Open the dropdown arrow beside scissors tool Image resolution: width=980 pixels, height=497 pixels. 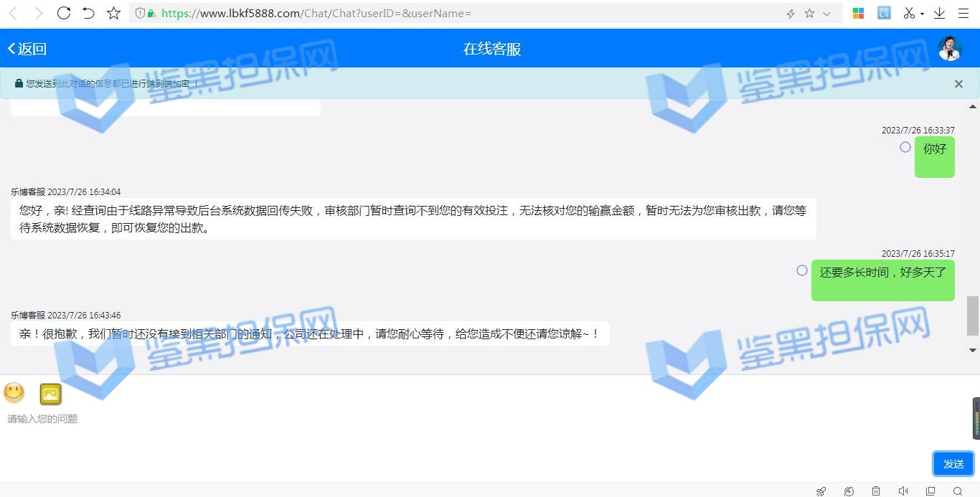(922, 14)
